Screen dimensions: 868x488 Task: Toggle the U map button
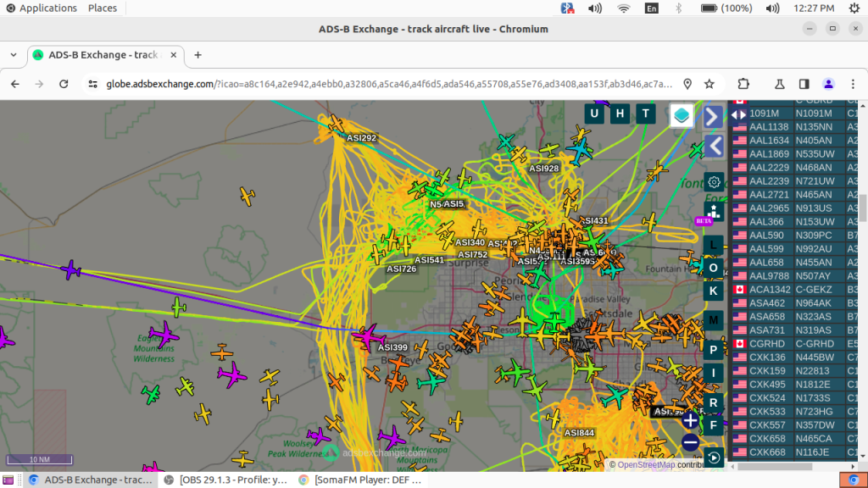tap(594, 114)
